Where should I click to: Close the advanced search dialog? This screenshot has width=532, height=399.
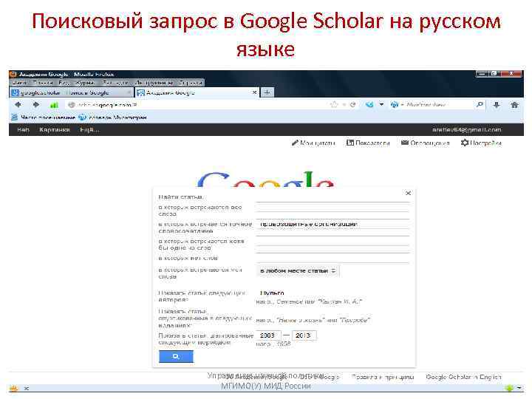click(408, 193)
